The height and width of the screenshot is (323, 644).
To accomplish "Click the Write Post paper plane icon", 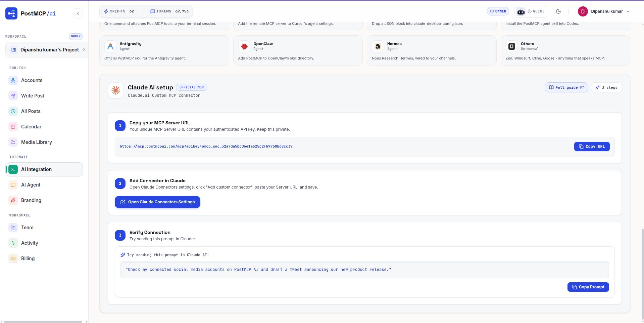I will pyautogui.click(x=13, y=96).
